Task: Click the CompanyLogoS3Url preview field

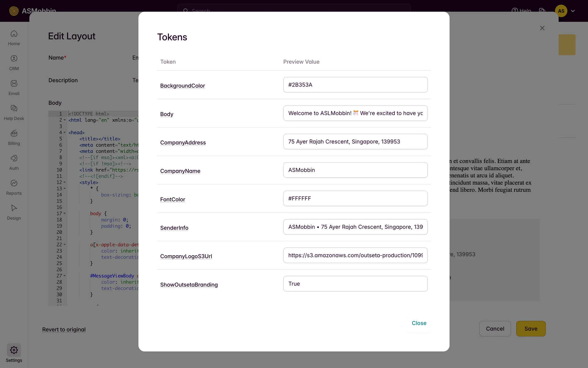Action: [x=355, y=255]
